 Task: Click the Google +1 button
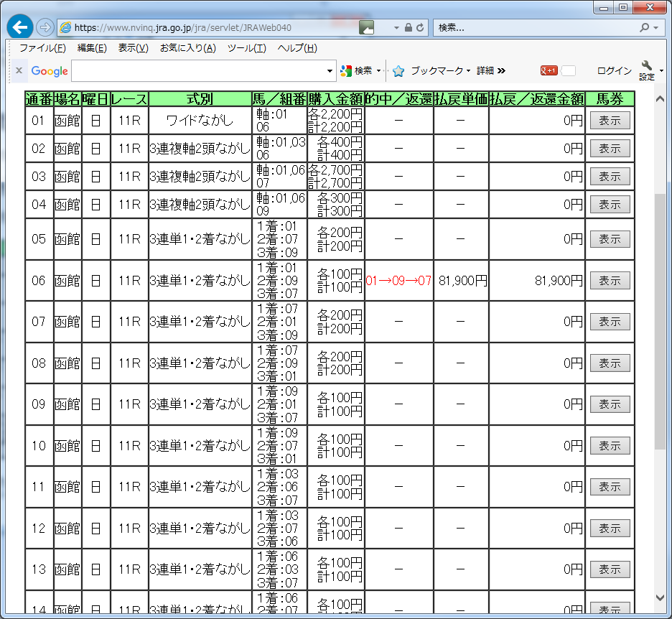coord(549,70)
